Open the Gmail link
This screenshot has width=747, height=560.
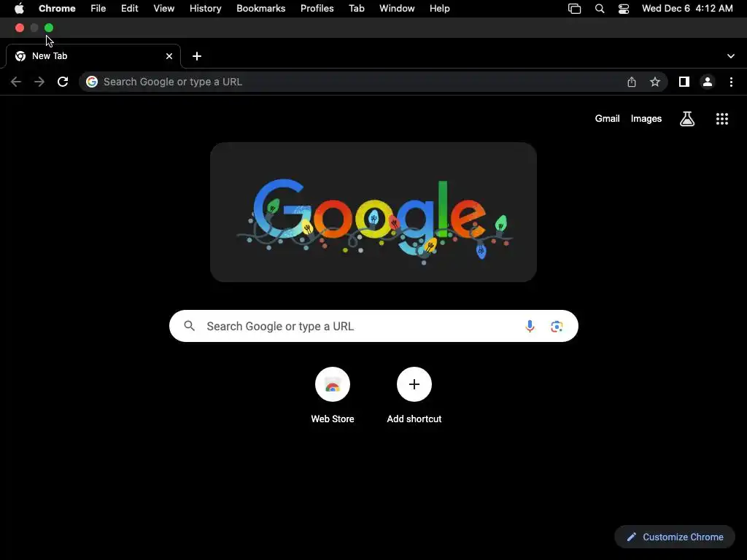607,119
